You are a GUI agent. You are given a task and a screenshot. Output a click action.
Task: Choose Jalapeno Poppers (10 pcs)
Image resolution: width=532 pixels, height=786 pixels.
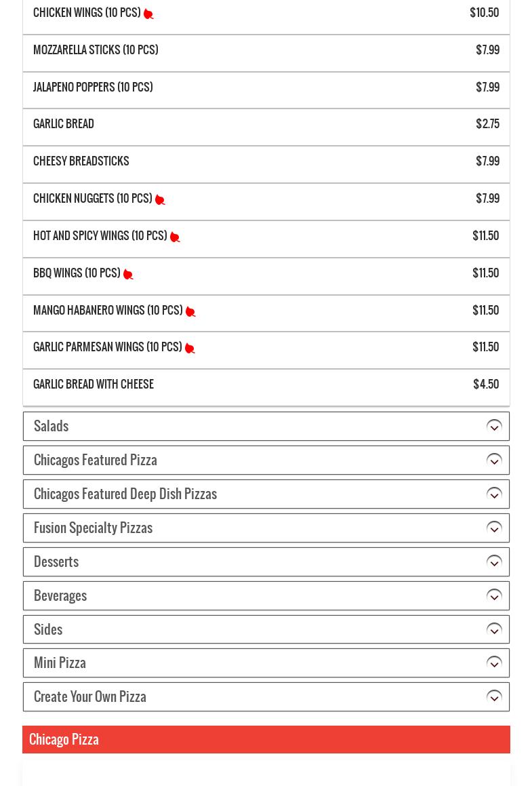pos(93,88)
